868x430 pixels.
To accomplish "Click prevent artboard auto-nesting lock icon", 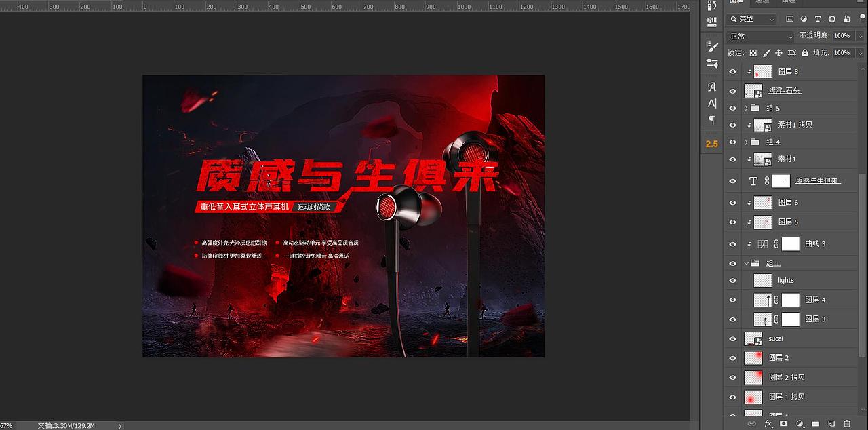I will [x=791, y=52].
